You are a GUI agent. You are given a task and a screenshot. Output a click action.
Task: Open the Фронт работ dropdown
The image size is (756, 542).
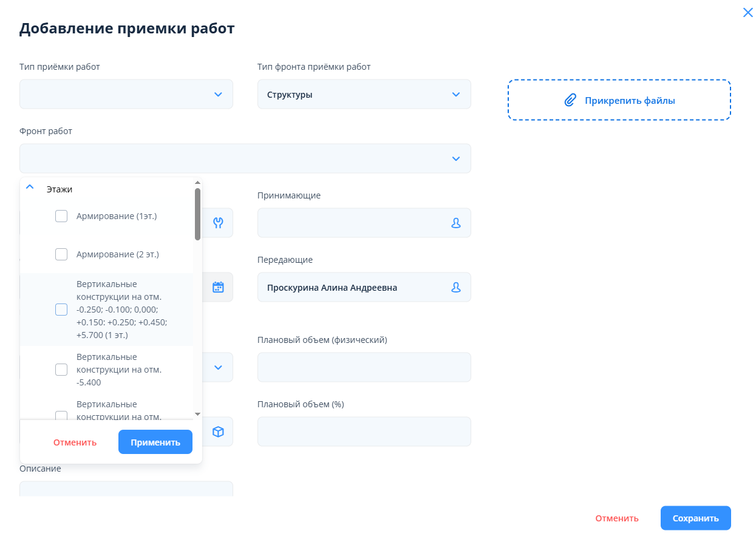(x=245, y=158)
